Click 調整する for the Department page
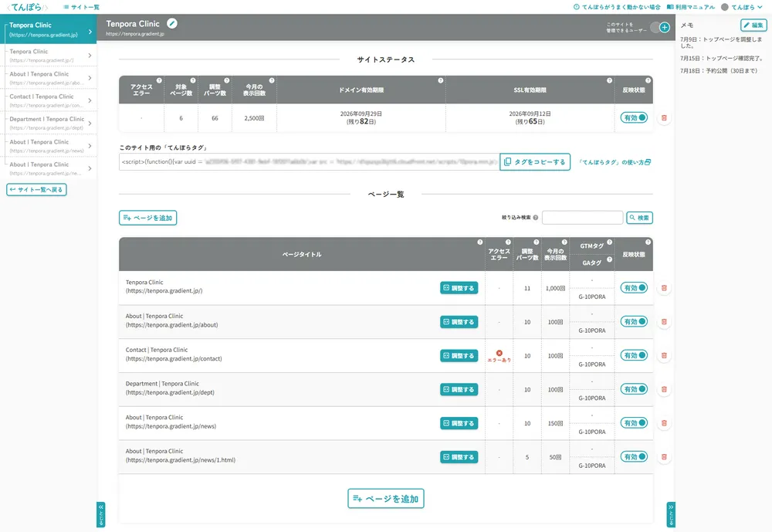 pyautogui.click(x=459, y=390)
